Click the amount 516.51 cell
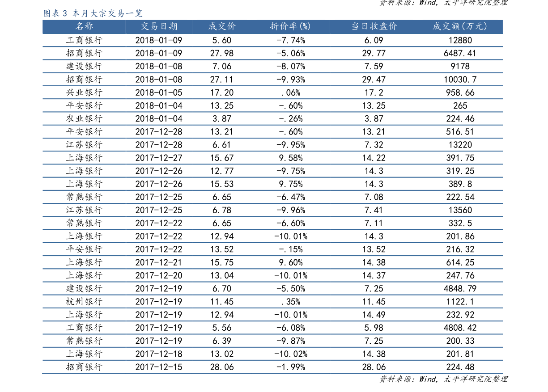This screenshot has width=548, height=392. point(460,131)
